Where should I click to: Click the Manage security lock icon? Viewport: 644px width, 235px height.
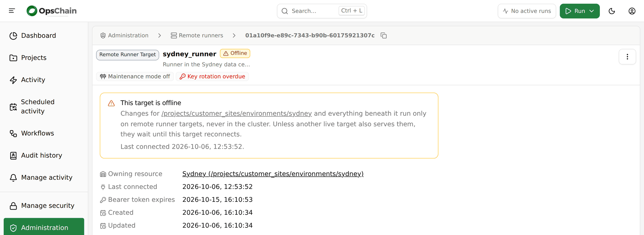[x=13, y=206]
